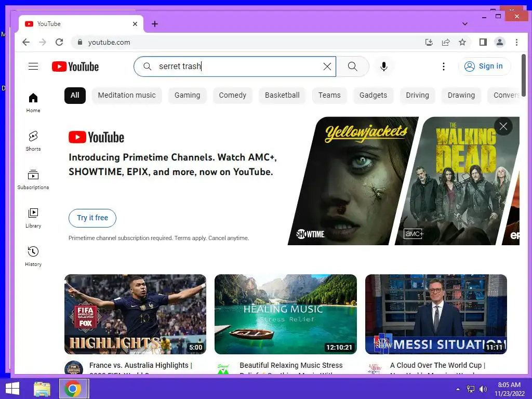This screenshot has height=399, width=532.
Task: Open the Fox Soccer channel avatar
Action: pyautogui.click(x=74, y=367)
